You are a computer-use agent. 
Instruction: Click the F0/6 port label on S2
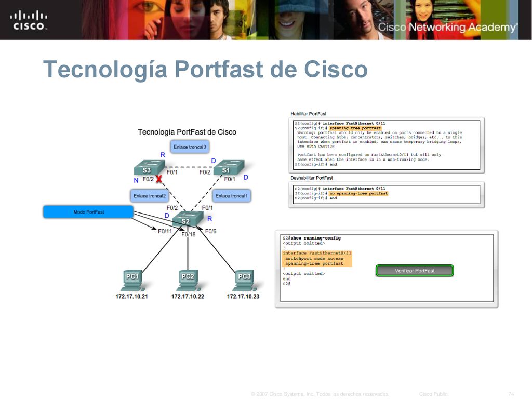click(210, 231)
